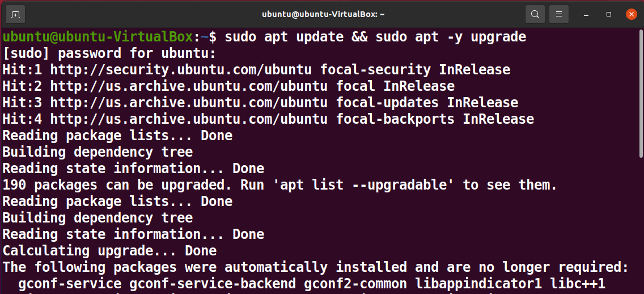Open the archive URL on the focal-backports line

click(189, 119)
